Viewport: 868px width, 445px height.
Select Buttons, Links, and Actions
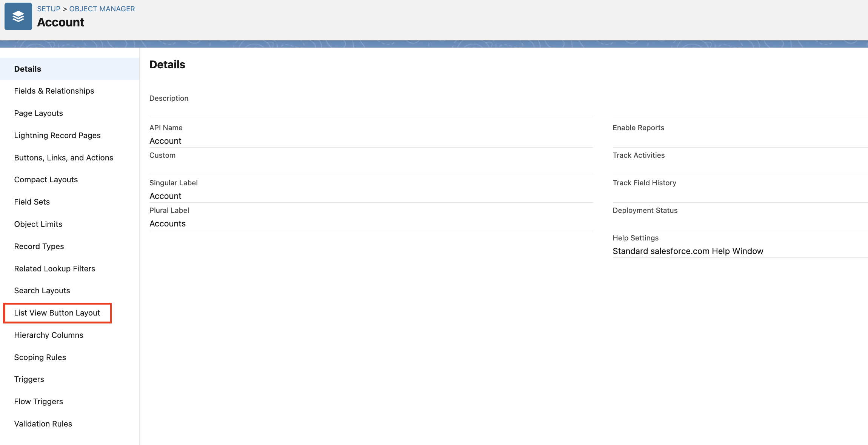63,158
